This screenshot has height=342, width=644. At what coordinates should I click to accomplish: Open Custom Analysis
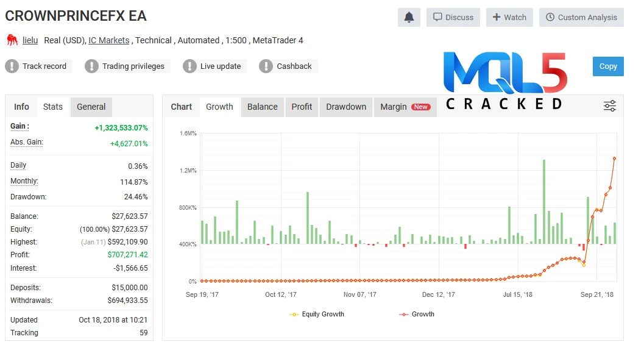[581, 17]
